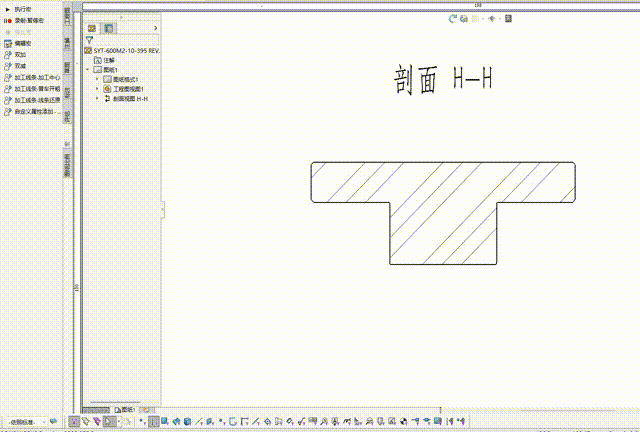Select the SYT-600M2-10-395 REV. root node
The height and width of the screenshot is (432, 640).
tap(122, 51)
